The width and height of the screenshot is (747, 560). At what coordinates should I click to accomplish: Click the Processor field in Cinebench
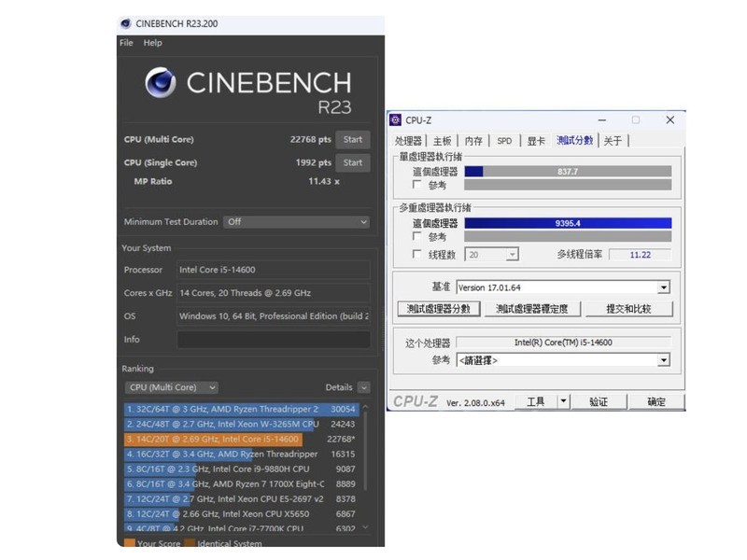coord(274,270)
